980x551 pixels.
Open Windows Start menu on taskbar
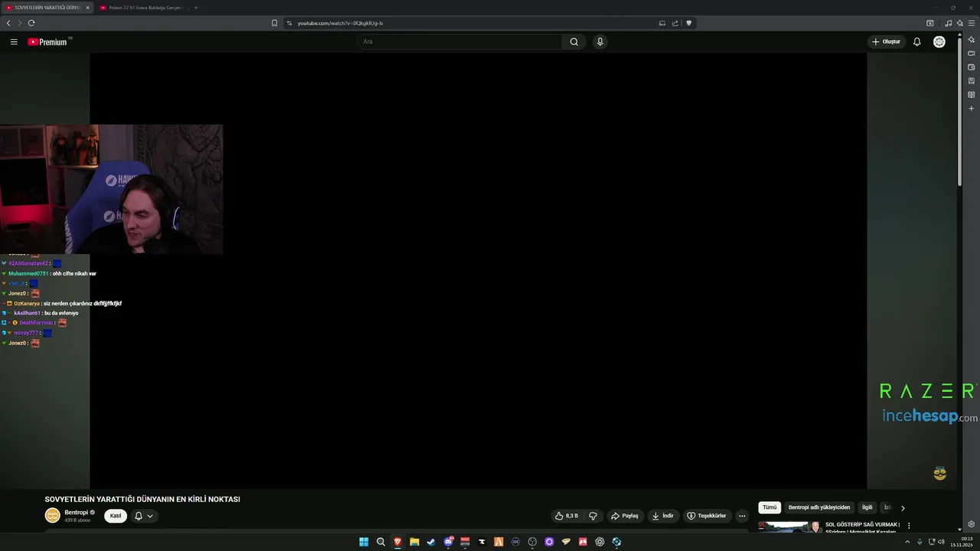coord(364,542)
